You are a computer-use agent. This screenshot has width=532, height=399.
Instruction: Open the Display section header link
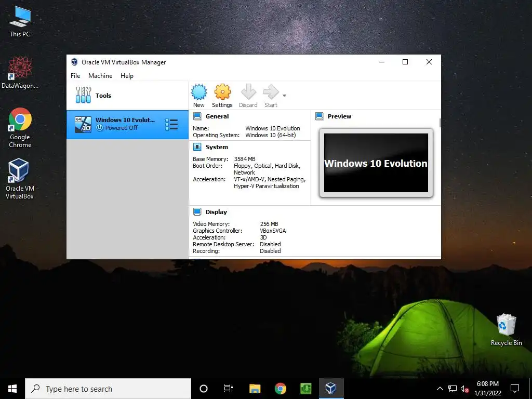[216, 212]
